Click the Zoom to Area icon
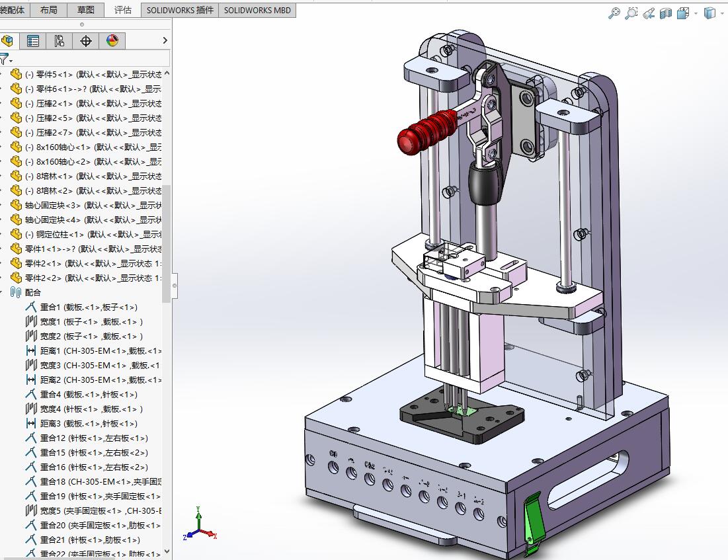Image resolution: width=728 pixels, height=560 pixels. [x=631, y=13]
